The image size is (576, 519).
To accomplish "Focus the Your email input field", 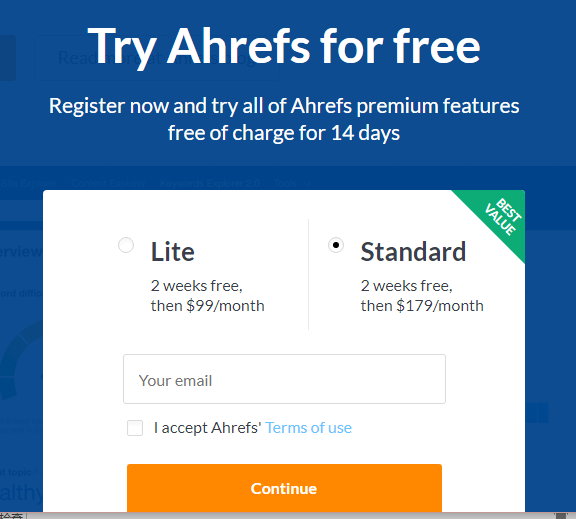I will [284, 379].
